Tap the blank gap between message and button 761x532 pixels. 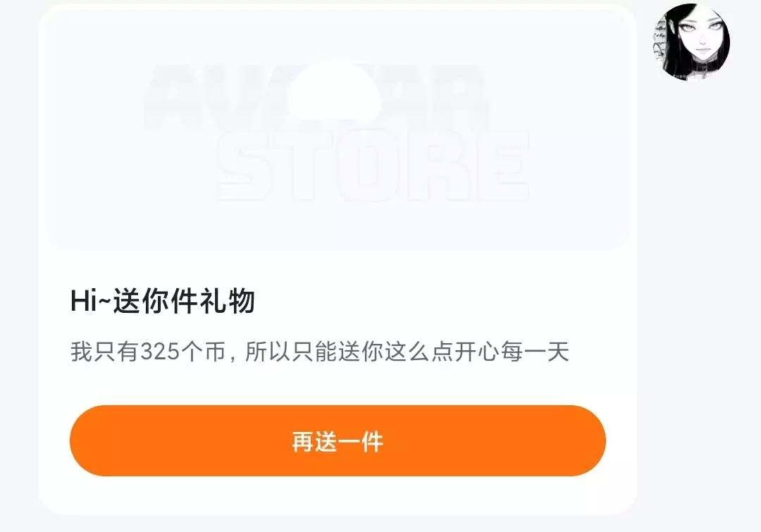pyautogui.click(x=338, y=385)
